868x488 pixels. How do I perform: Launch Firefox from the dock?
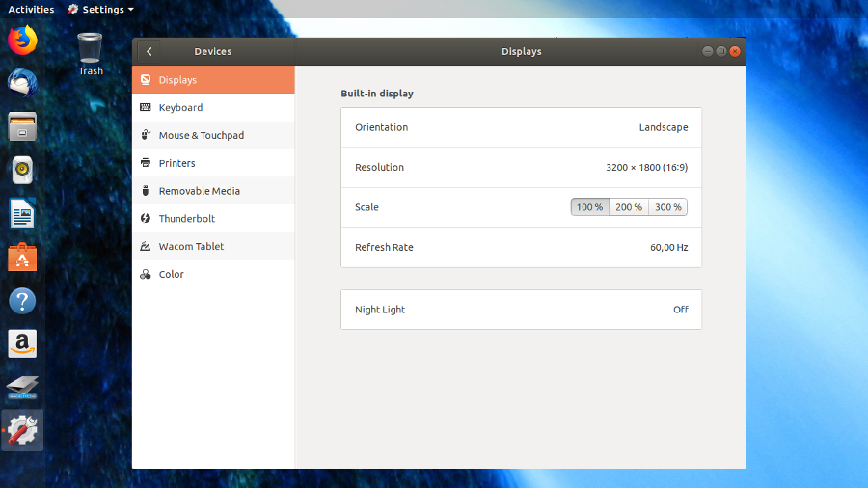coord(22,40)
